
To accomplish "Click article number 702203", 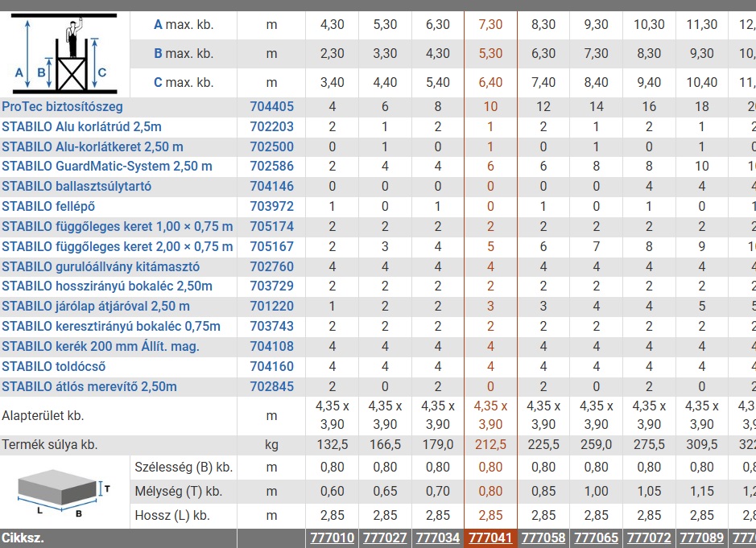I will 272,127.
